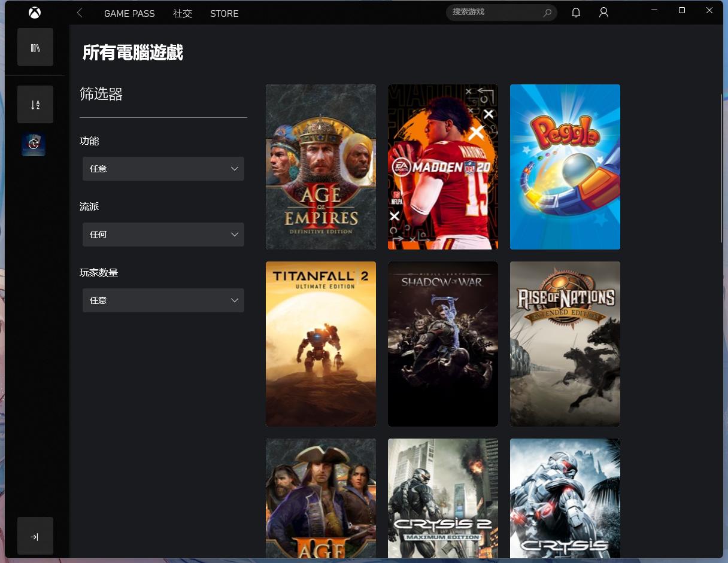Open the STORE section
The height and width of the screenshot is (563, 728).
(224, 13)
